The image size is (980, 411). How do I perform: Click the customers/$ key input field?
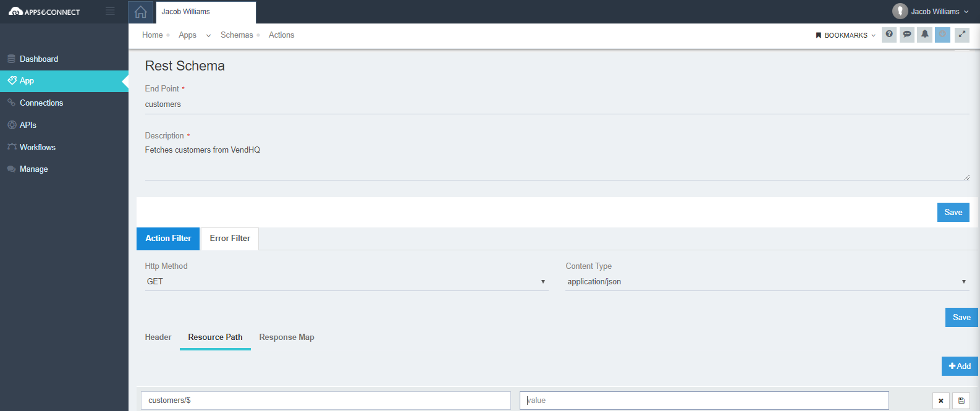pos(326,400)
